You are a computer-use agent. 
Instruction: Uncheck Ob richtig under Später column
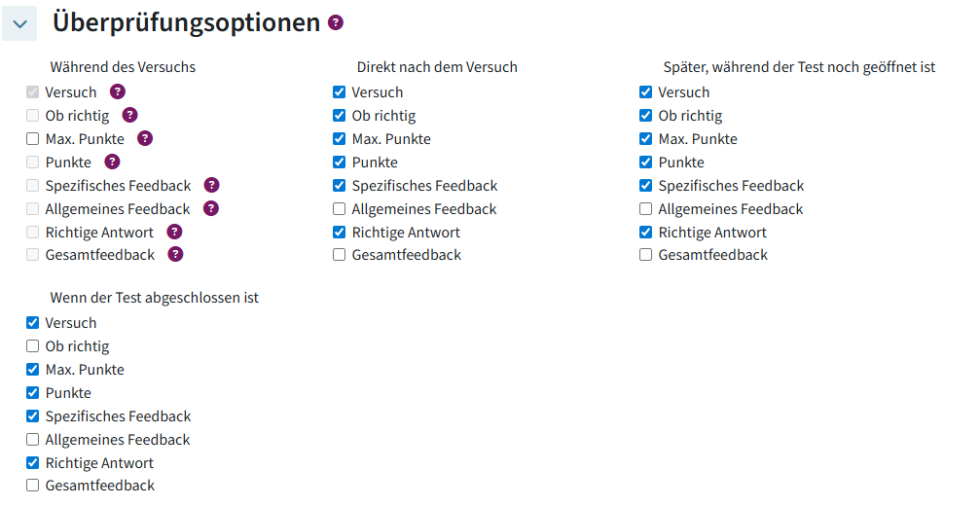[645, 116]
